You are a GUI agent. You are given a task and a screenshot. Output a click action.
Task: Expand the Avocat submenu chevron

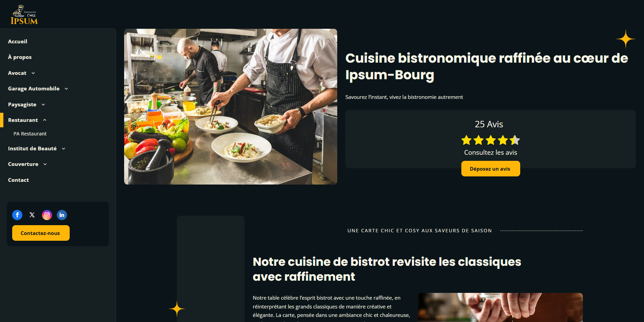33,73
